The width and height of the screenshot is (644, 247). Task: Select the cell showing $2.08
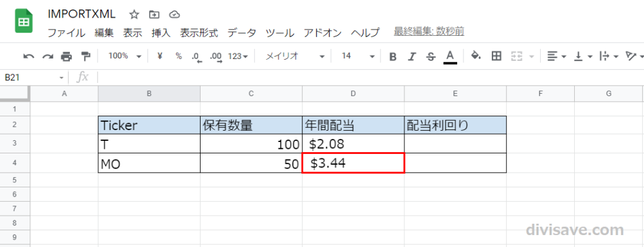coord(353,143)
